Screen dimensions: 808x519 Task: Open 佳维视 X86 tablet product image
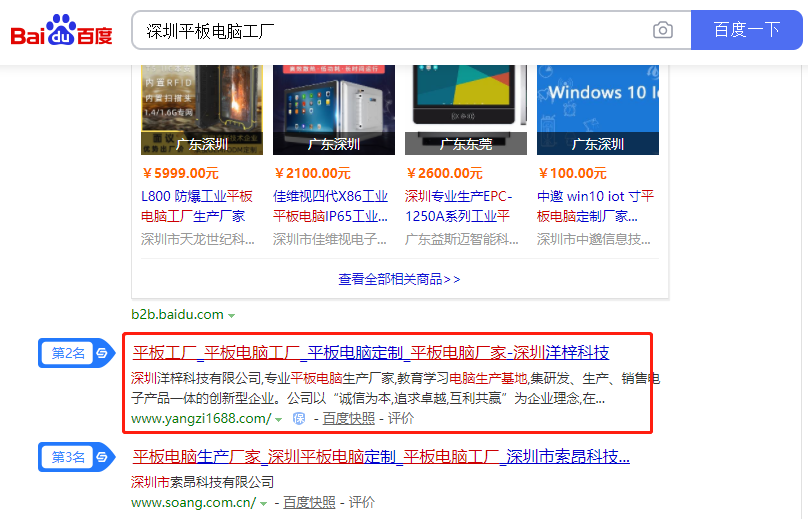(334, 110)
